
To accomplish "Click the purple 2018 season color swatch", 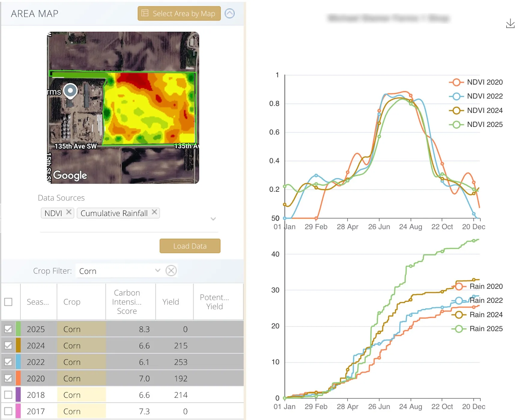I will tap(18, 395).
